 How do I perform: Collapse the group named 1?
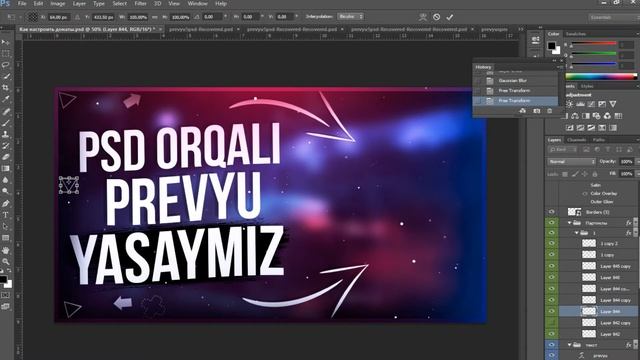tap(577, 233)
